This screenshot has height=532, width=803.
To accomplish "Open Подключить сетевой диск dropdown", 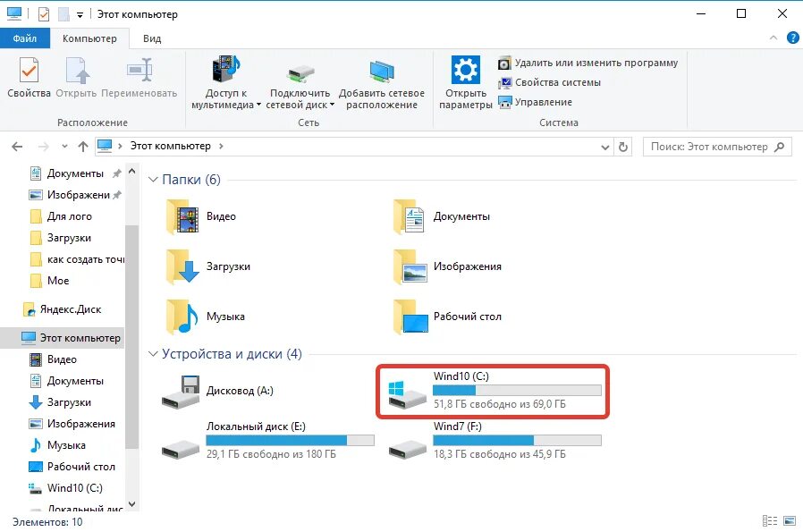I will [x=300, y=83].
